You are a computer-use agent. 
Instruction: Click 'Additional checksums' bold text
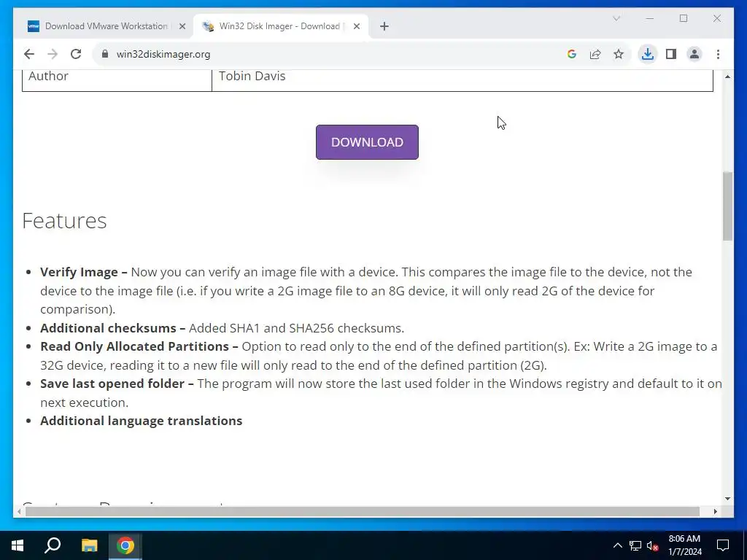click(108, 328)
